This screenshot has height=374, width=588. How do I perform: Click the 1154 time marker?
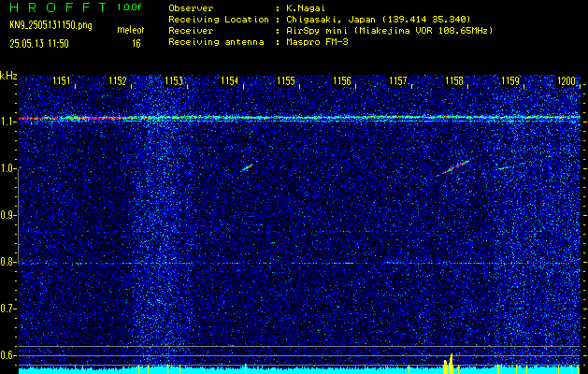coord(230,80)
